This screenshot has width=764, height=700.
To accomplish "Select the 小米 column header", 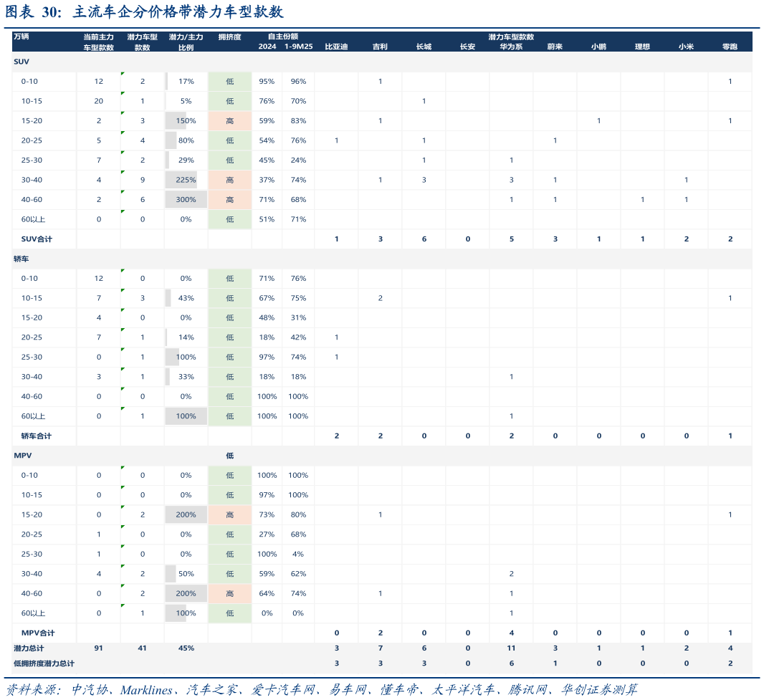I will [x=686, y=47].
